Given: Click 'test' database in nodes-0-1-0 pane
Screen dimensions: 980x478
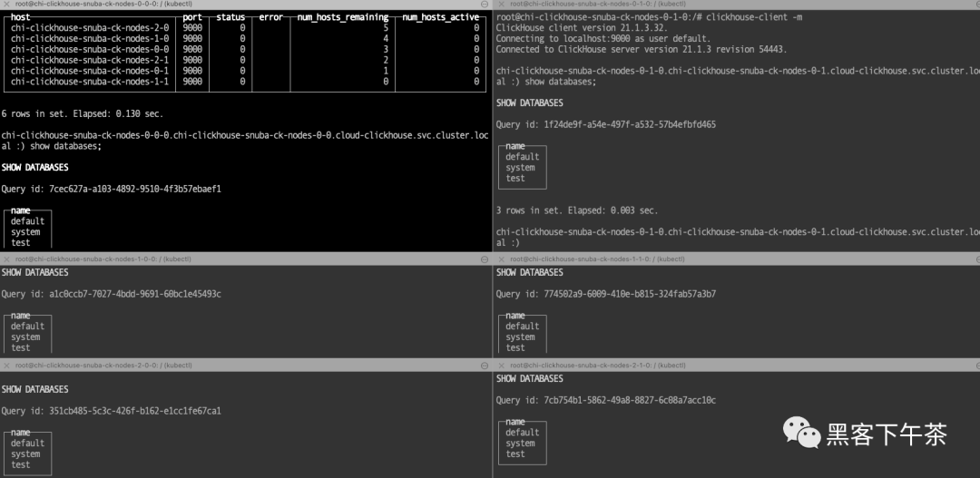Looking at the screenshot, I should [515, 178].
